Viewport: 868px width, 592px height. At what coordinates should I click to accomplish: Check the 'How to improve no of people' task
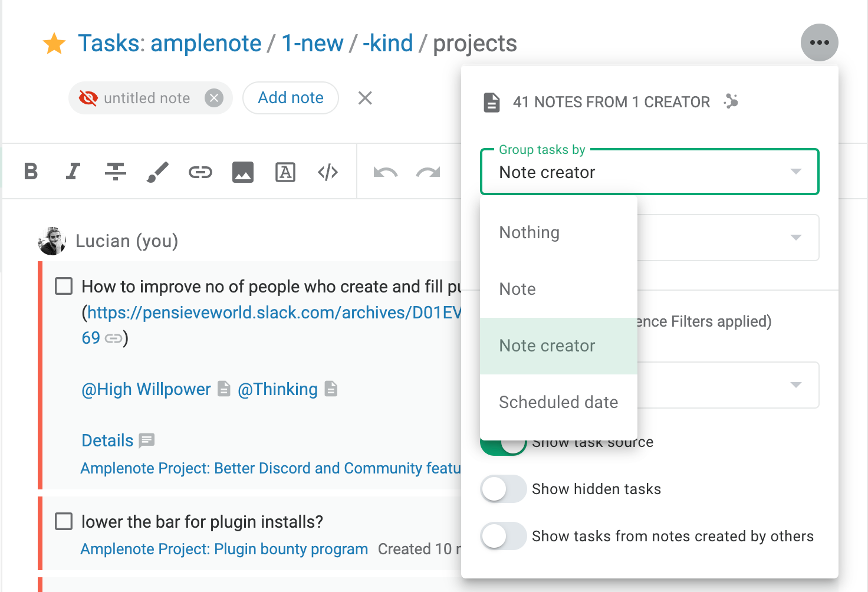(x=64, y=286)
